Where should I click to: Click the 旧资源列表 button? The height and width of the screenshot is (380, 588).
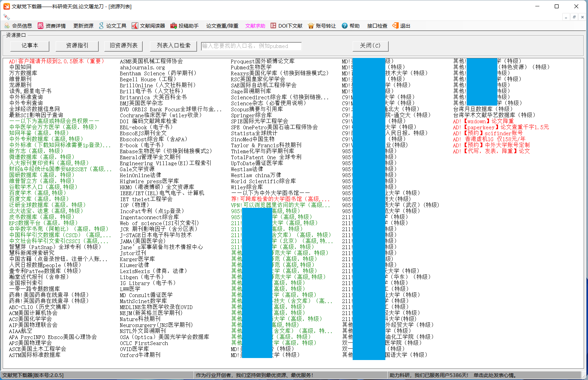(124, 46)
